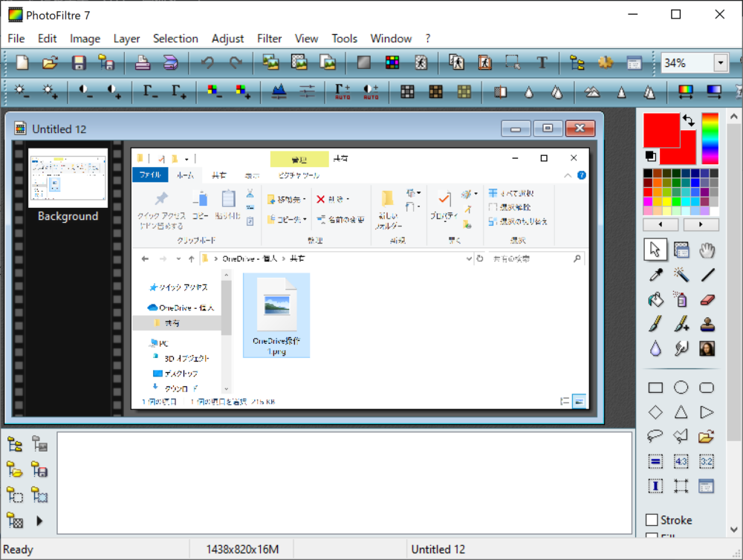Select the Art portrait retouch tool
Screen dimensions: 743x560
(x=707, y=349)
